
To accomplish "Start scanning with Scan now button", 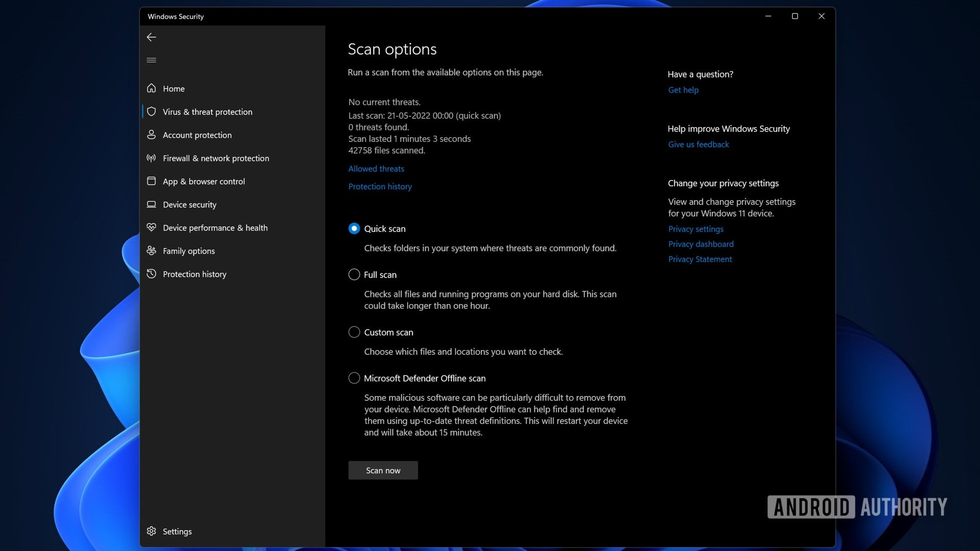I will (383, 470).
